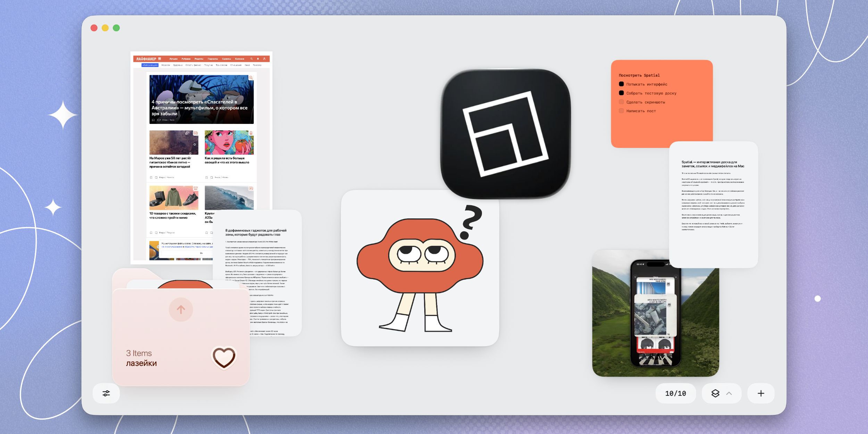Check the Написать пост checkbox

[x=621, y=111]
